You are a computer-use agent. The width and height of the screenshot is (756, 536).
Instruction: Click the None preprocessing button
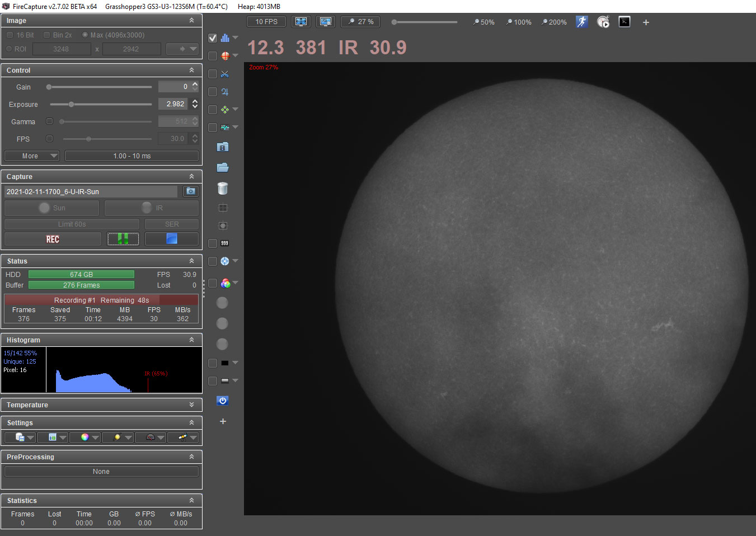101,472
